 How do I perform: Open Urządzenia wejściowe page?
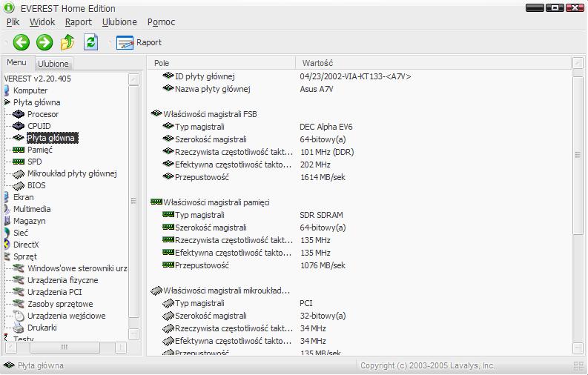pos(67,316)
